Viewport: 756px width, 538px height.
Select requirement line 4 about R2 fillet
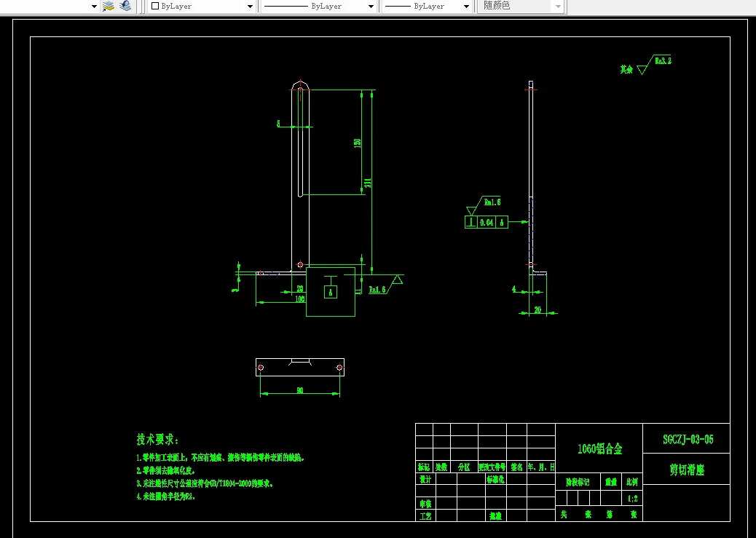(x=166, y=496)
